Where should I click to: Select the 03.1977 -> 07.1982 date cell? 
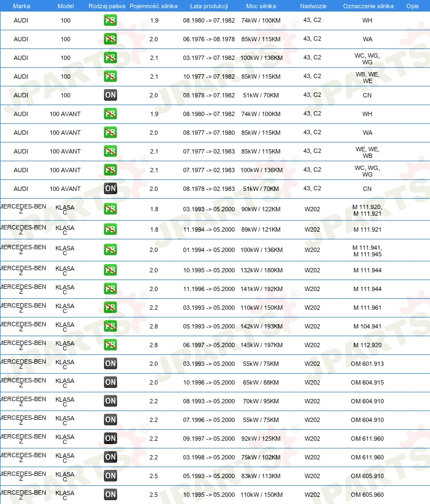(x=209, y=58)
